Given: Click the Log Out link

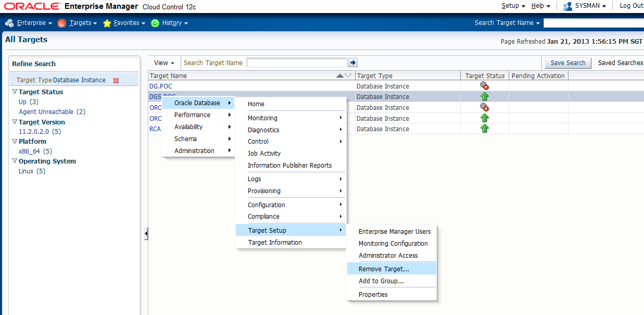Looking at the screenshot, I should click(x=631, y=6).
